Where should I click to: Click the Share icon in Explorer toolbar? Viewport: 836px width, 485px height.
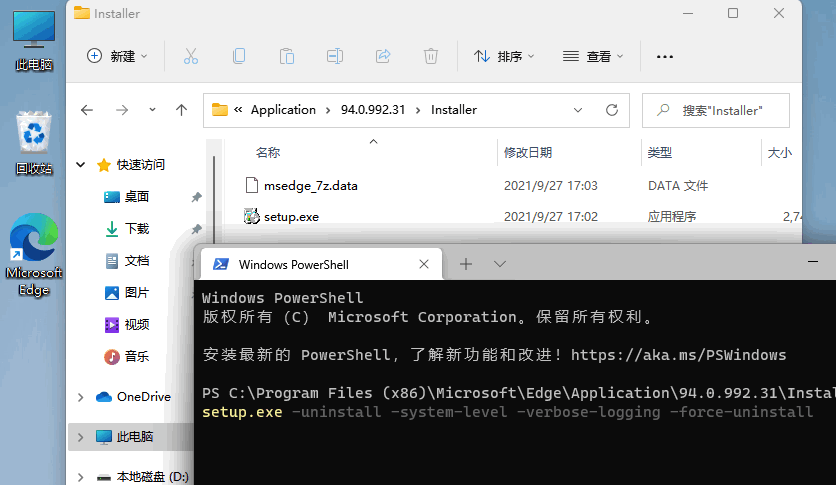point(383,56)
